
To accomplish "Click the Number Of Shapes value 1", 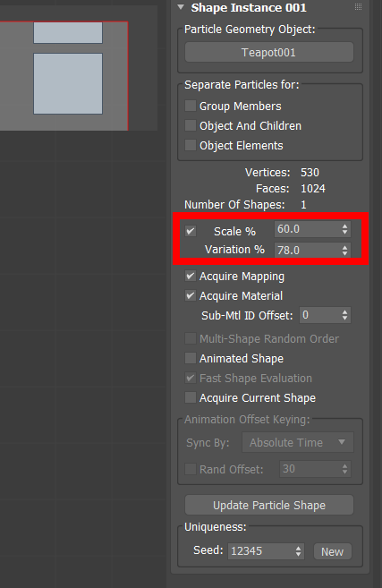I will click(303, 204).
